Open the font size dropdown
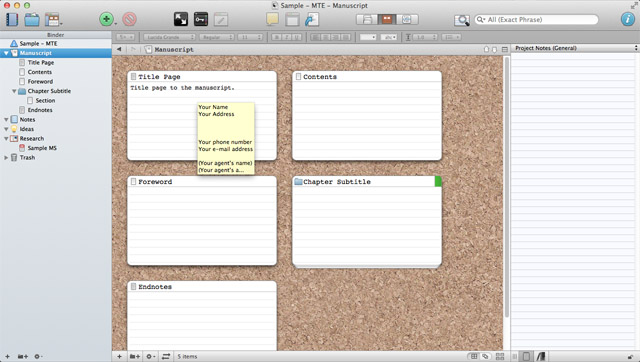This screenshot has height=362, width=640. click(x=250, y=37)
